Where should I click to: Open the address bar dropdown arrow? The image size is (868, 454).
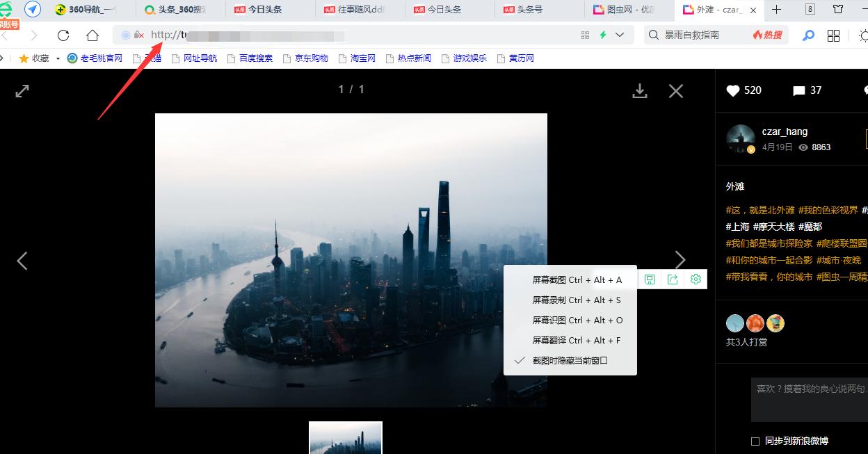[x=620, y=35]
